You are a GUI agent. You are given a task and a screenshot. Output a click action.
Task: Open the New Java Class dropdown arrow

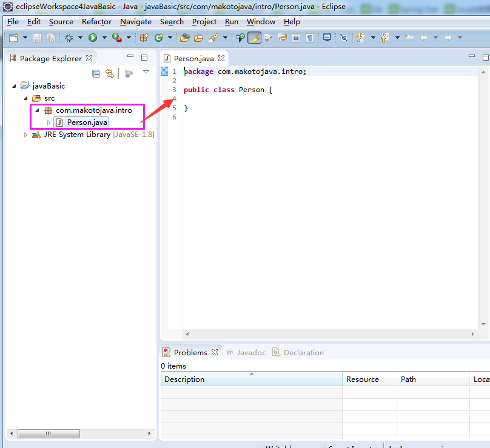coord(170,38)
